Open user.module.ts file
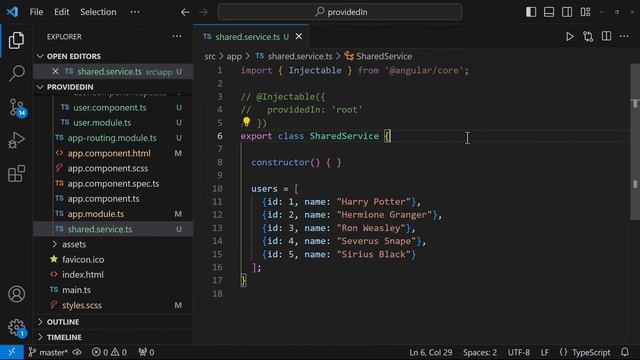 coord(102,123)
